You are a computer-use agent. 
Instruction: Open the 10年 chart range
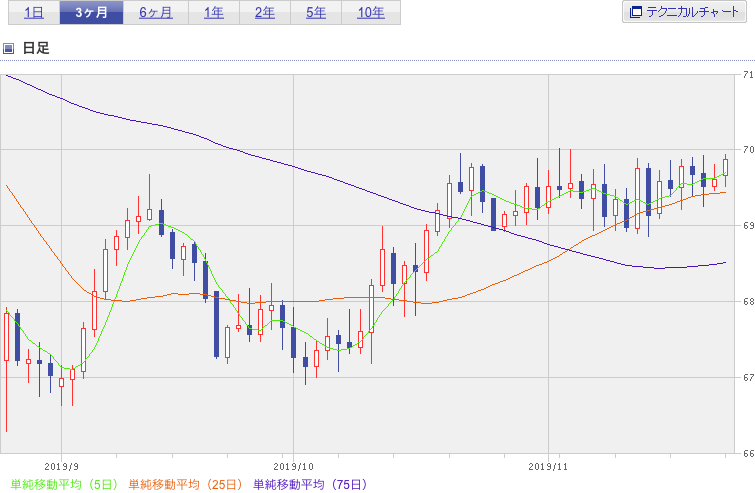(x=371, y=13)
